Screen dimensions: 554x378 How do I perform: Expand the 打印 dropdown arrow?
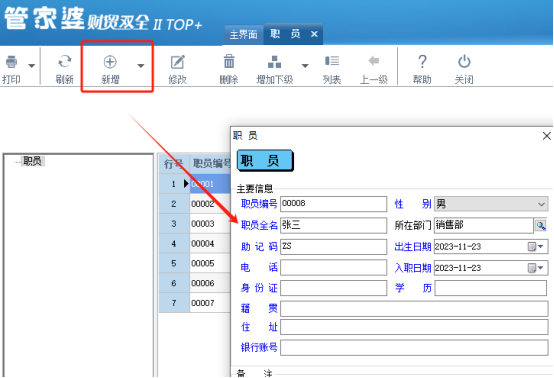(31, 66)
